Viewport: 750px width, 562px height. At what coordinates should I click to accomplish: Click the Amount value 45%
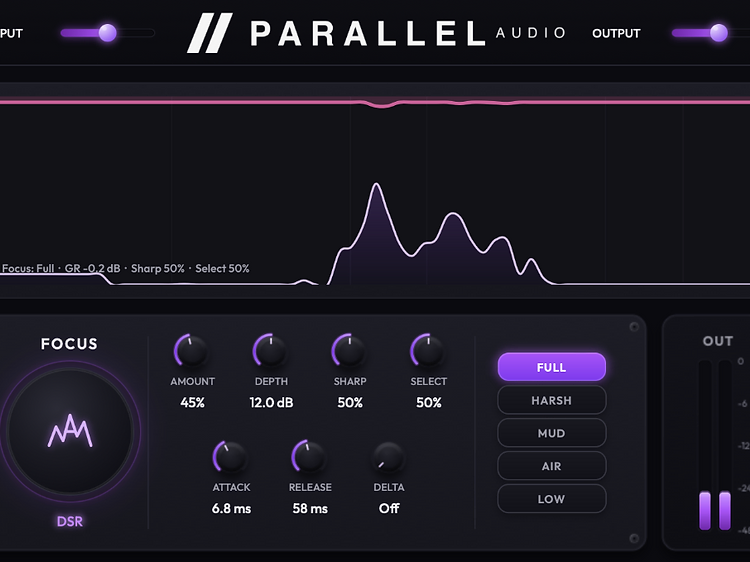click(192, 403)
